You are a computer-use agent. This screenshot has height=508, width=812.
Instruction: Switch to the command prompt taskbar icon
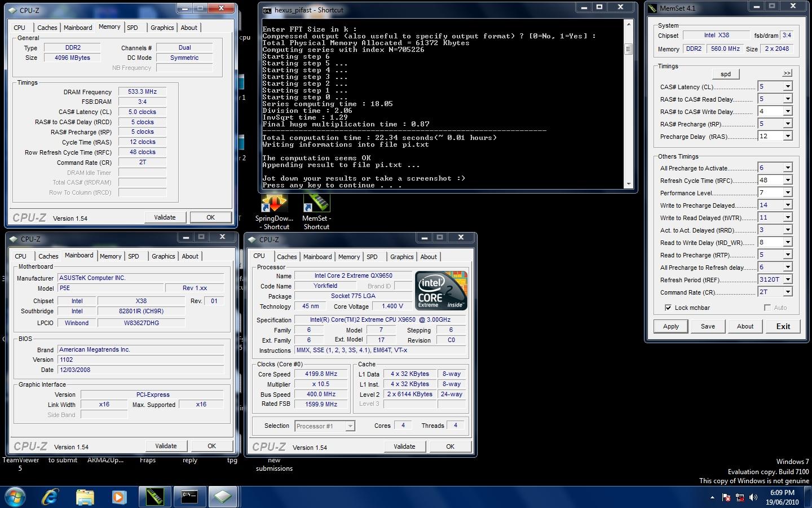click(189, 497)
